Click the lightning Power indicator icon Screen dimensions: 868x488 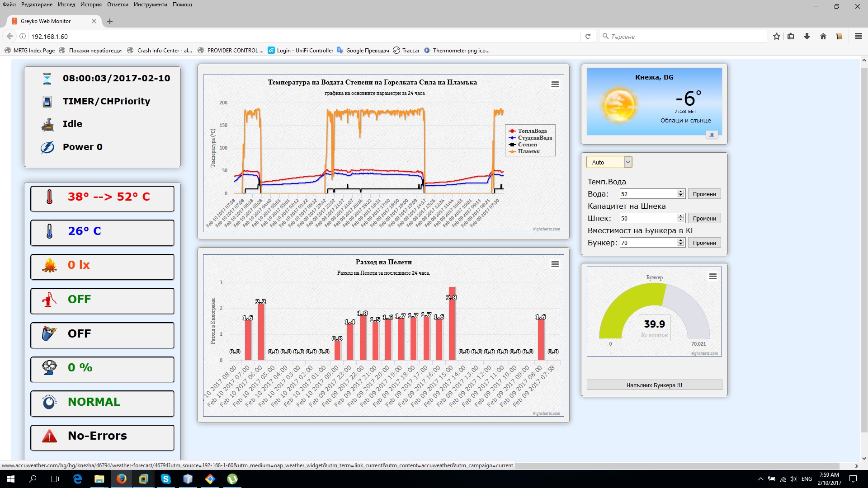(x=47, y=147)
